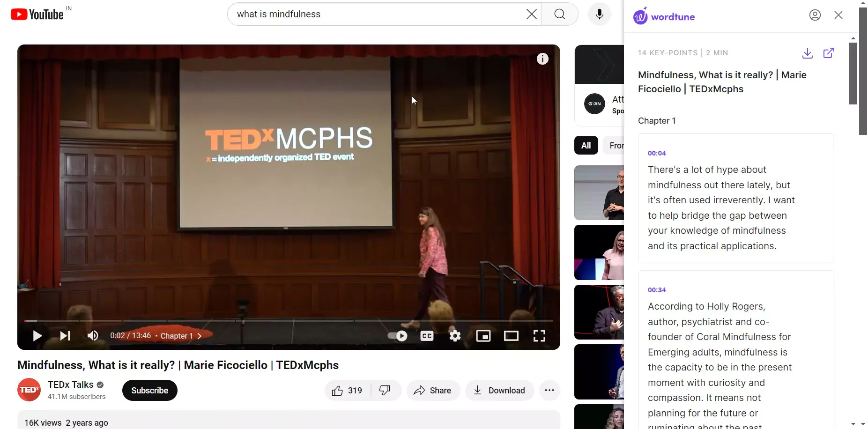Subscribe to TEDx Talks
The height and width of the screenshot is (429, 868).
pyautogui.click(x=150, y=391)
